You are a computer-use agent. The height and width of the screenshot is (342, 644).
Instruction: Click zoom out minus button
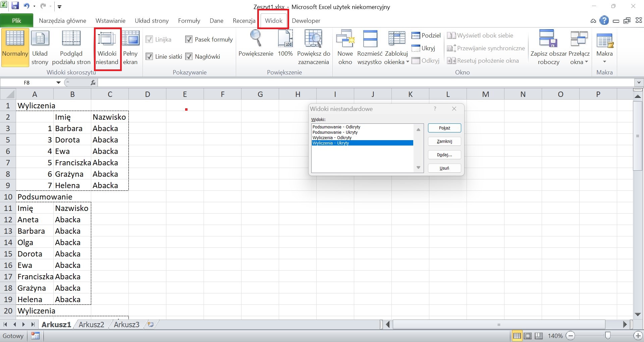coord(570,336)
